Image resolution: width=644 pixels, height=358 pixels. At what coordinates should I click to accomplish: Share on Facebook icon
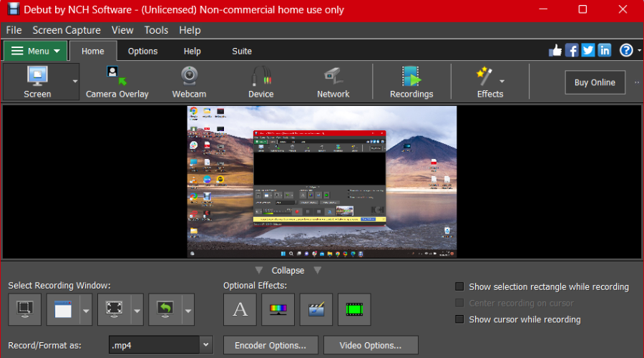click(572, 51)
